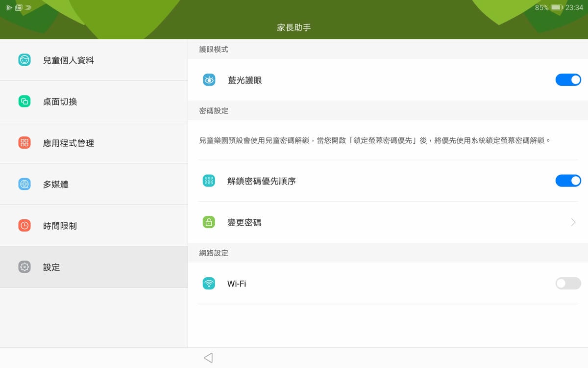Tap the 變更密碼 label

[244, 222]
